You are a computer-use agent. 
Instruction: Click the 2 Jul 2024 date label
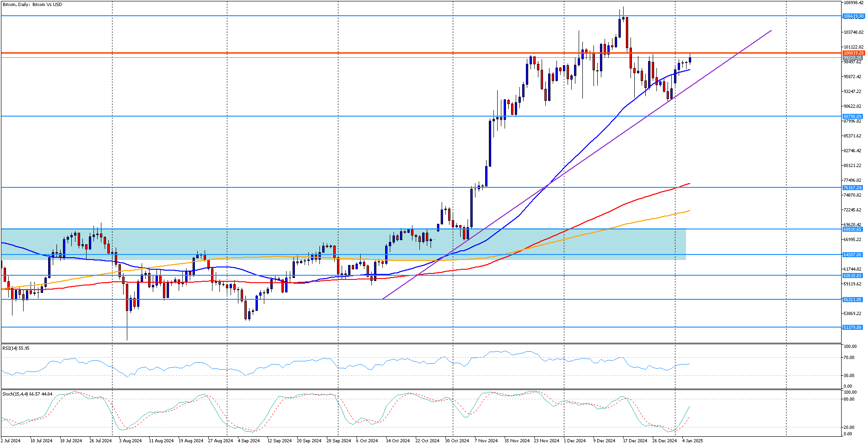coord(11,441)
